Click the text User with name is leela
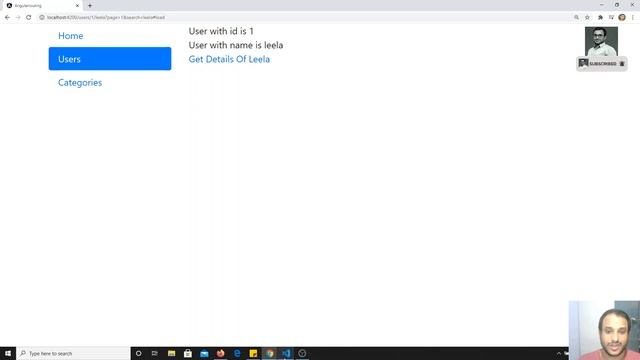640x360 pixels. pos(236,45)
